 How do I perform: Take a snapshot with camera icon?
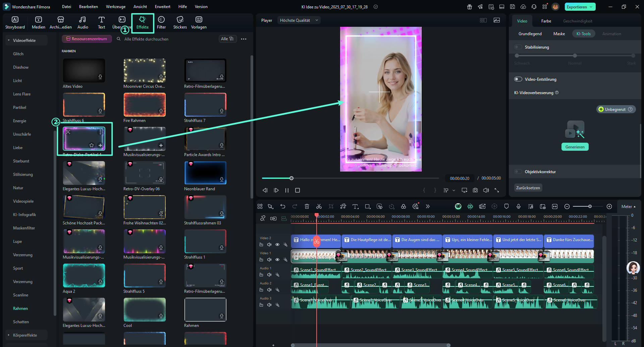pos(475,190)
